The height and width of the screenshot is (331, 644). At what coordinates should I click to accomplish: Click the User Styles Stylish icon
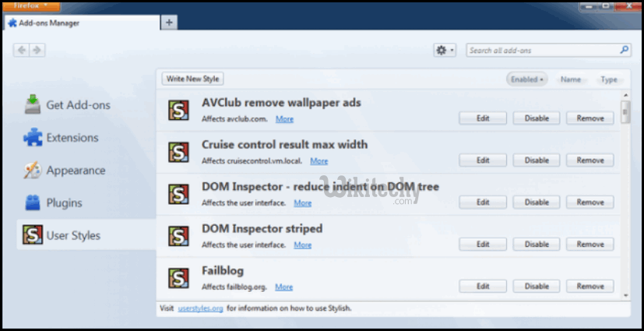[32, 235]
